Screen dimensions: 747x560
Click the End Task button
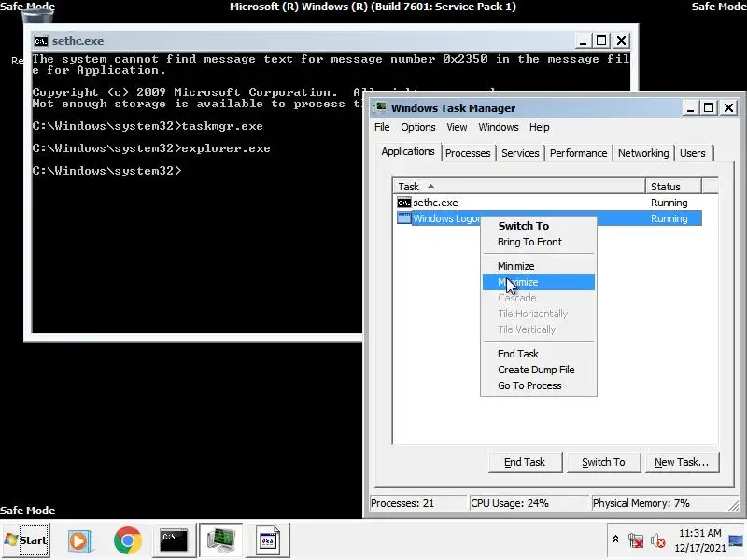[x=525, y=462]
